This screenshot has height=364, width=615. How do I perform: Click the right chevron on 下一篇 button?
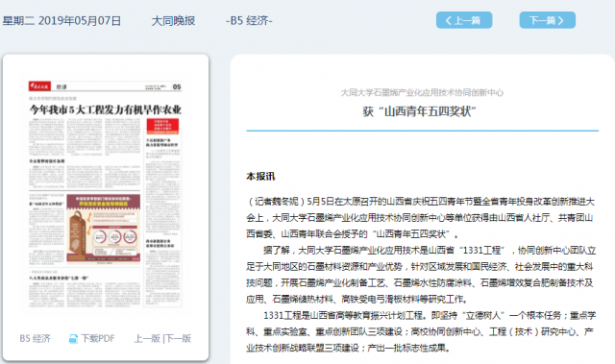click(x=561, y=20)
